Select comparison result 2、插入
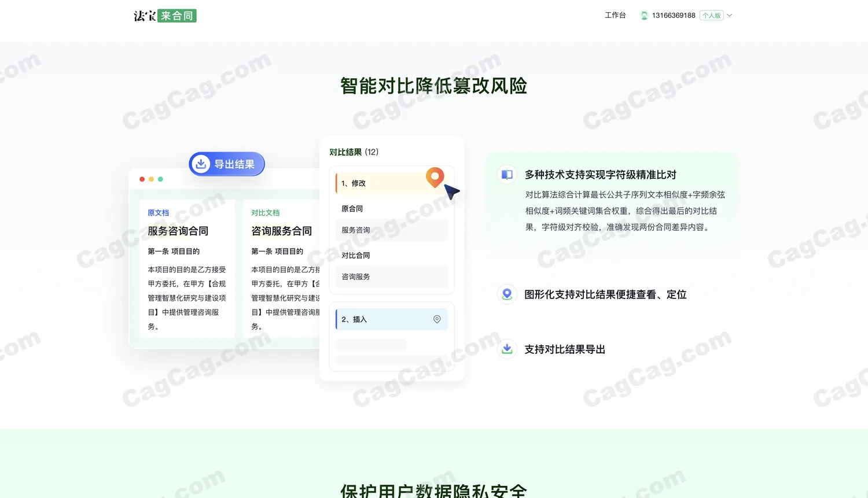The image size is (868, 498). (392, 319)
